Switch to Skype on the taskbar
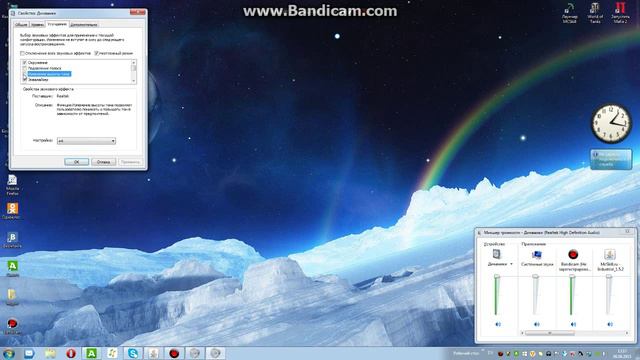This screenshot has height=360, width=640. 133,353
